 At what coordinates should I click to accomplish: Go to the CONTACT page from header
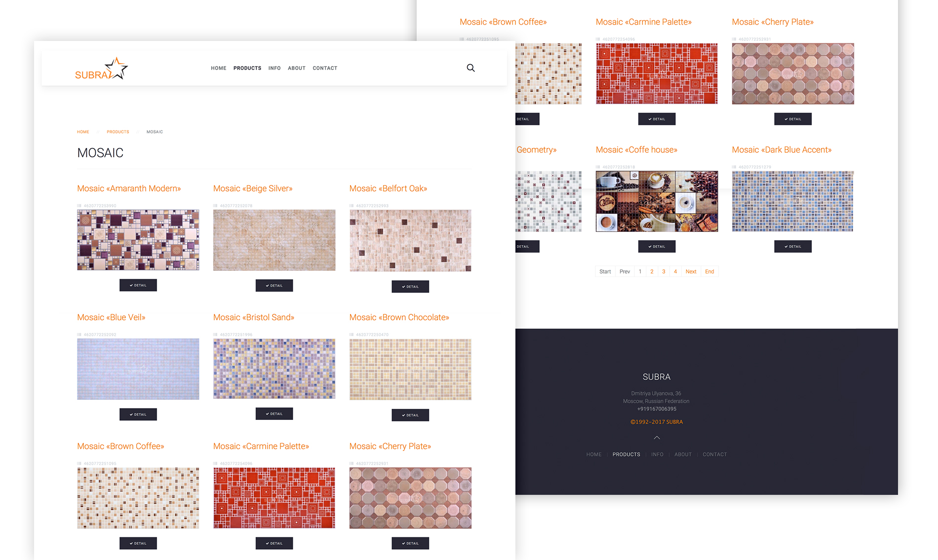pyautogui.click(x=324, y=68)
